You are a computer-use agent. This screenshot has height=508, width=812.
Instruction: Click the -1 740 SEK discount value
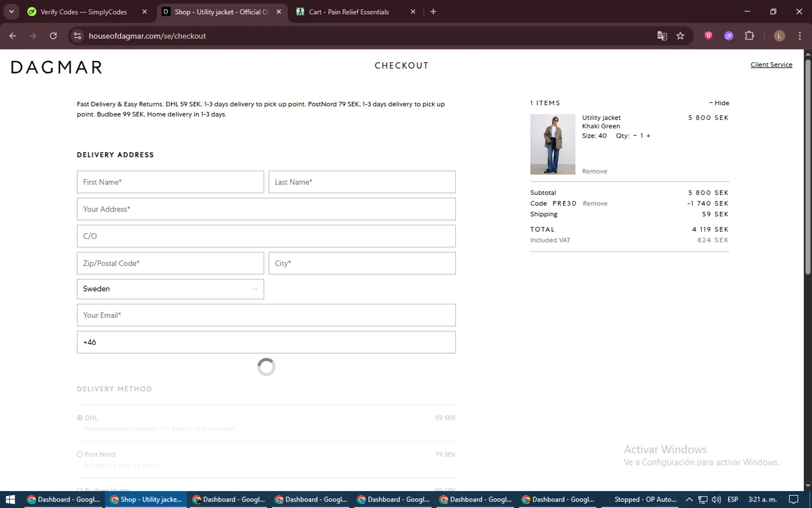tap(708, 204)
